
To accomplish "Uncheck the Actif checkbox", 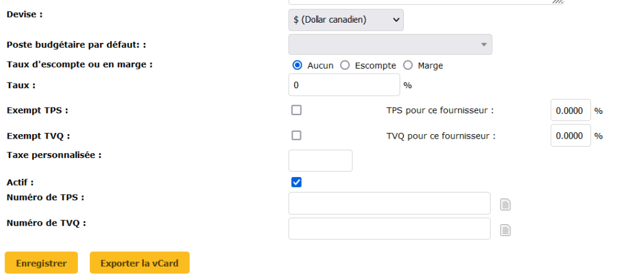I will [296, 182].
